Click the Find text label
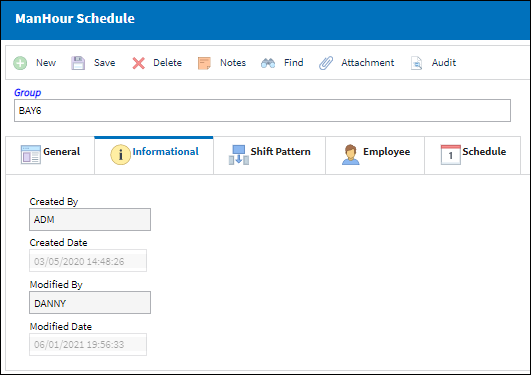The height and width of the screenshot is (375, 531). (294, 63)
